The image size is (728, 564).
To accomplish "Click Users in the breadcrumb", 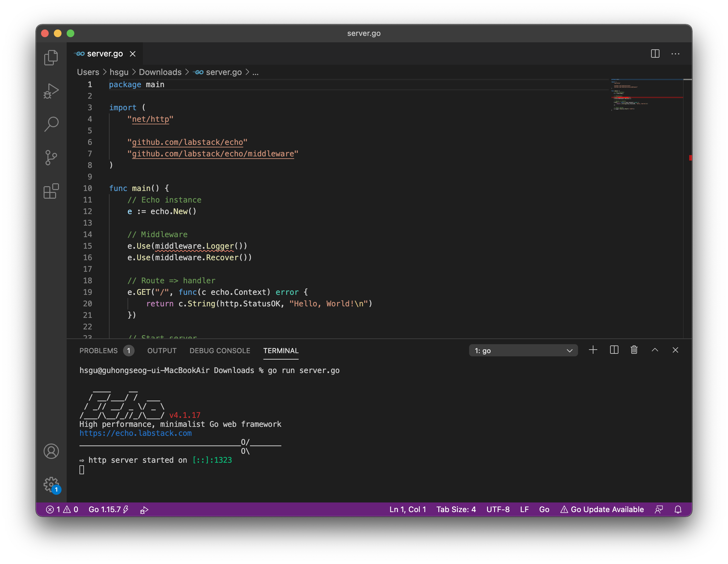I will tap(88, 72).
